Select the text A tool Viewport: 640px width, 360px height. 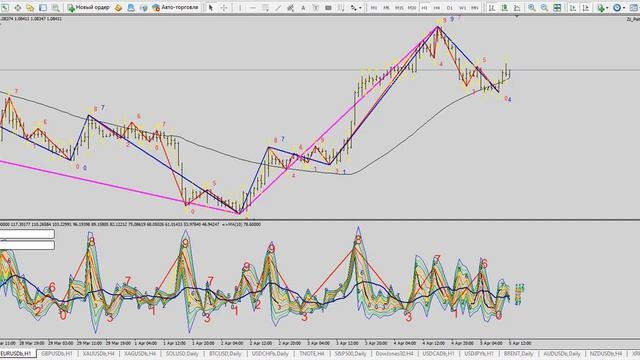point(303,8)
